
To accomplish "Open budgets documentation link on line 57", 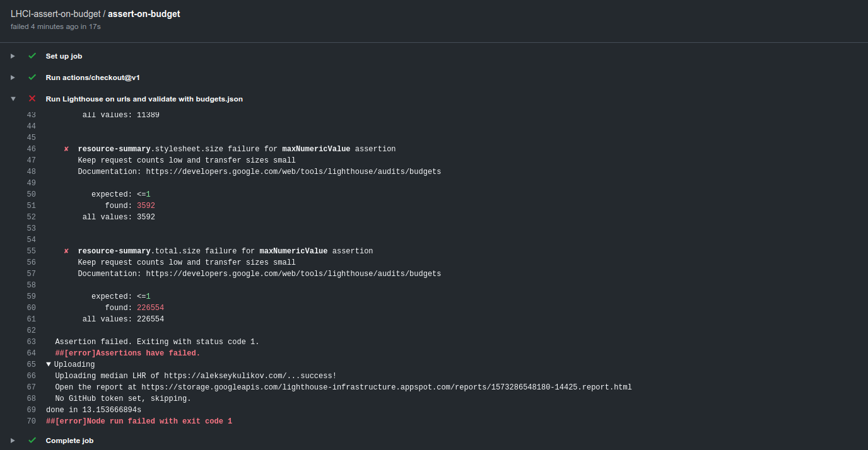I will 293,274.
